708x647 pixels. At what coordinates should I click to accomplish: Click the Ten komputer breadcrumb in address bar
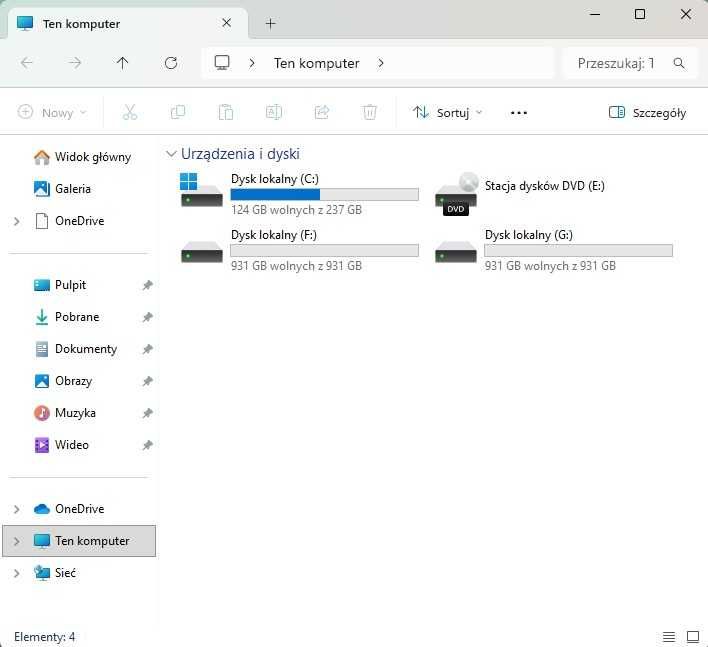(x=317, y=63)
